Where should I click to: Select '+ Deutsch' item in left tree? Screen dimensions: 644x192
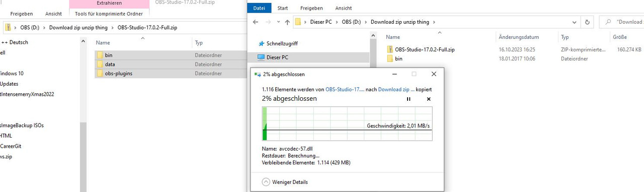14,42
